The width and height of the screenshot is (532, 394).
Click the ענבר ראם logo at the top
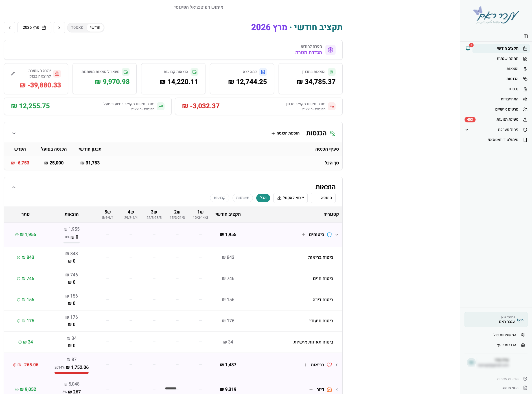pyautogui.click(x=496, y=15)
